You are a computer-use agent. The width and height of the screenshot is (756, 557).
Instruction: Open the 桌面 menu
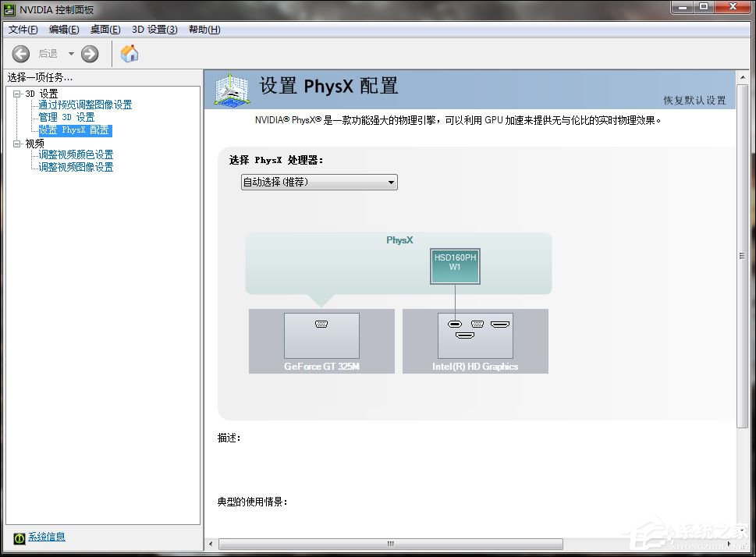tap(105, 29)
